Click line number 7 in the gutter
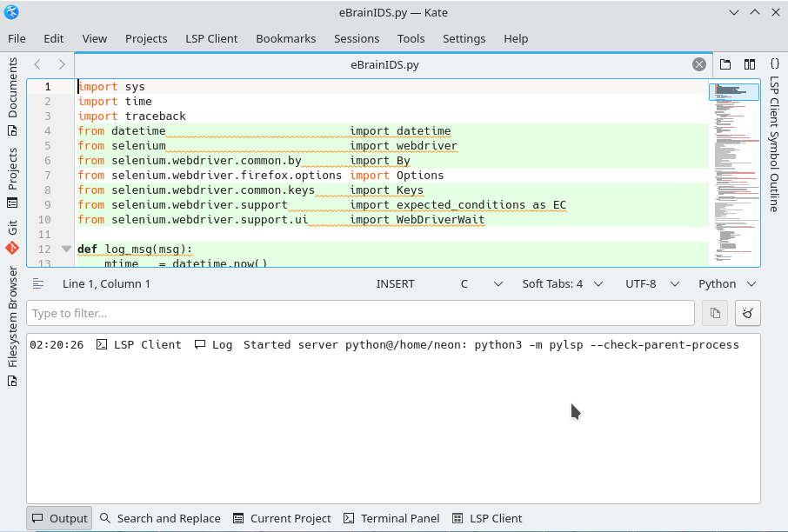 click(47, 176)
